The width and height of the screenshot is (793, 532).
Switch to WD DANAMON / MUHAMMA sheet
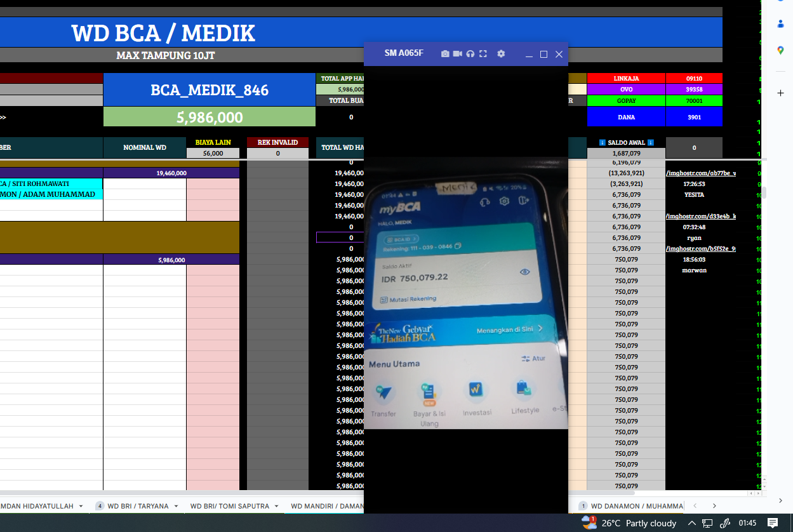(637, 506)
